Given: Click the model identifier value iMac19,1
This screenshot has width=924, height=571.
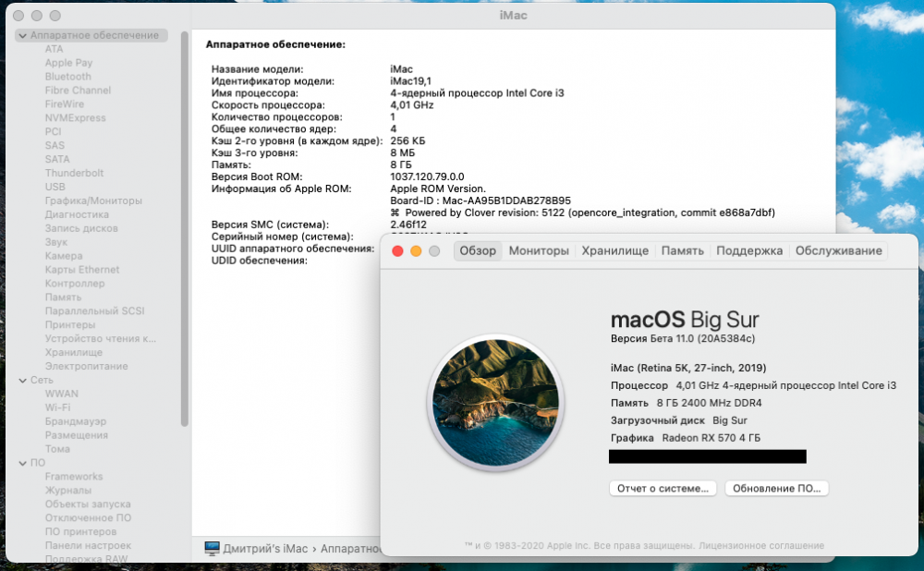Looking at the screenshot, I should point(410,80).
